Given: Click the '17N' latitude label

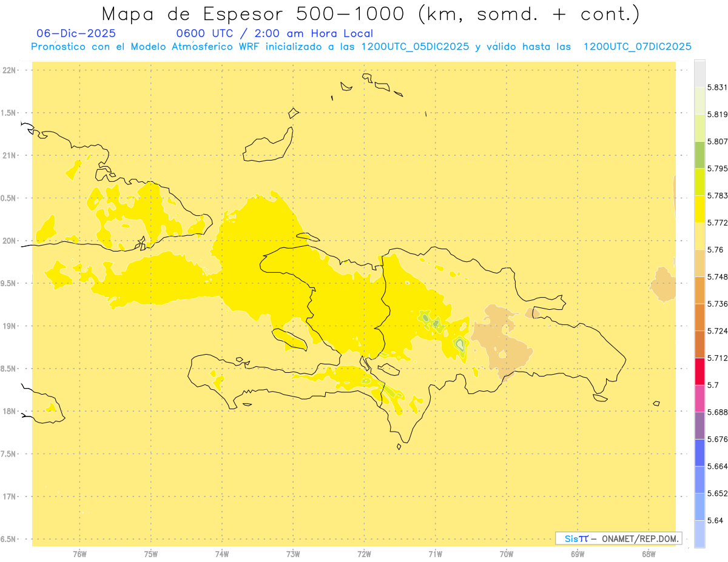Looking at the screenshot, I should (10, 497).
